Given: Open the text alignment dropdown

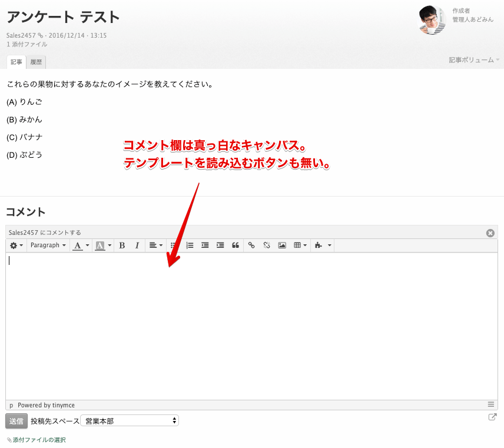Looking at the screenshot, I should coord(156,245).
